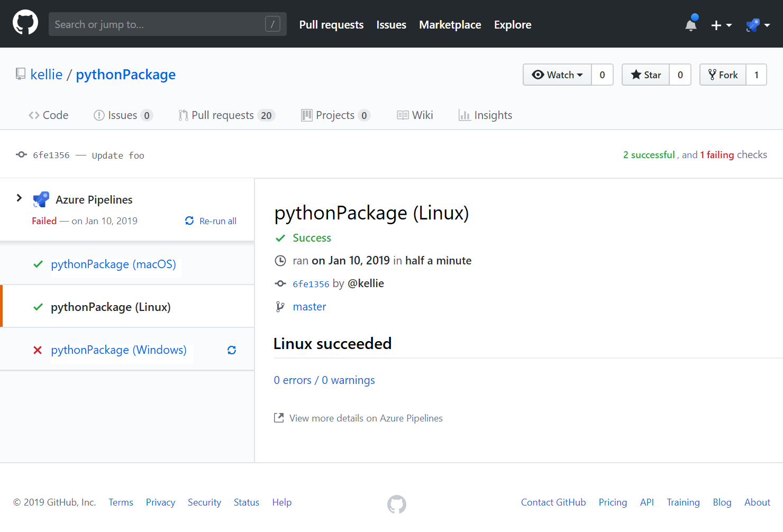Click the repository book icon beside kellie
This screenshot has height=532, width=783.
21,75
